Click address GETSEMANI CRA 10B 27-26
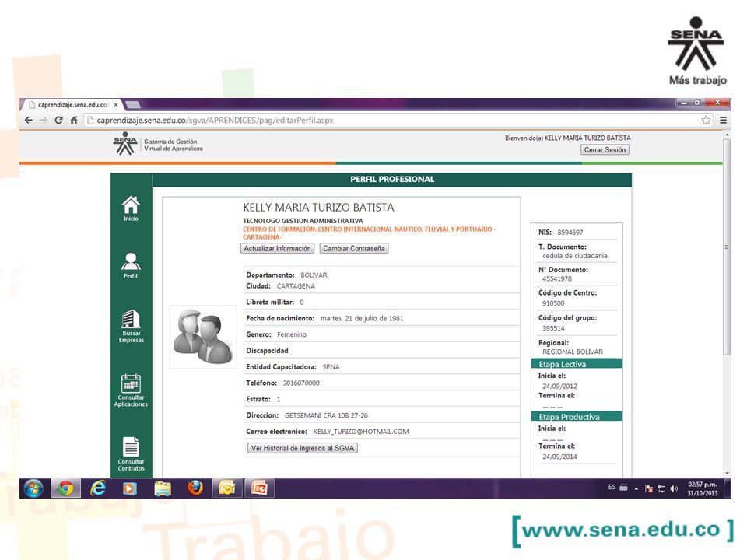Screen dimensions: 747x560 pos(326,415)
